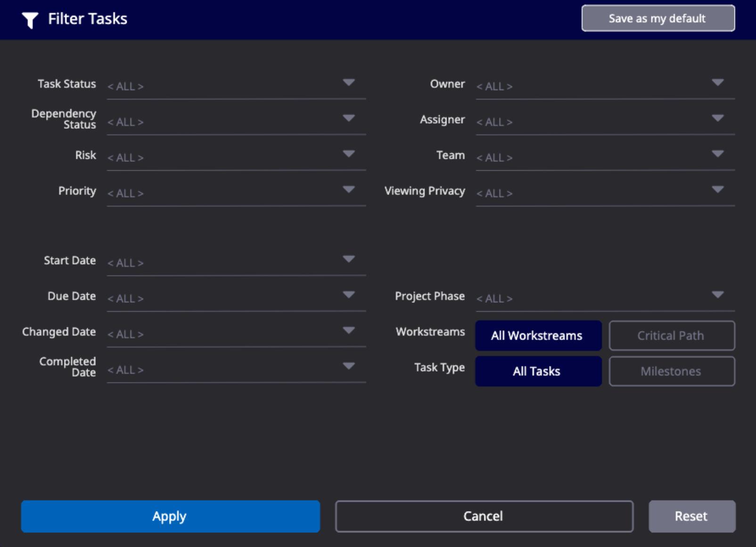Click the Team <ALL> value field
756x547 pixels.
(x=605, y=157)
